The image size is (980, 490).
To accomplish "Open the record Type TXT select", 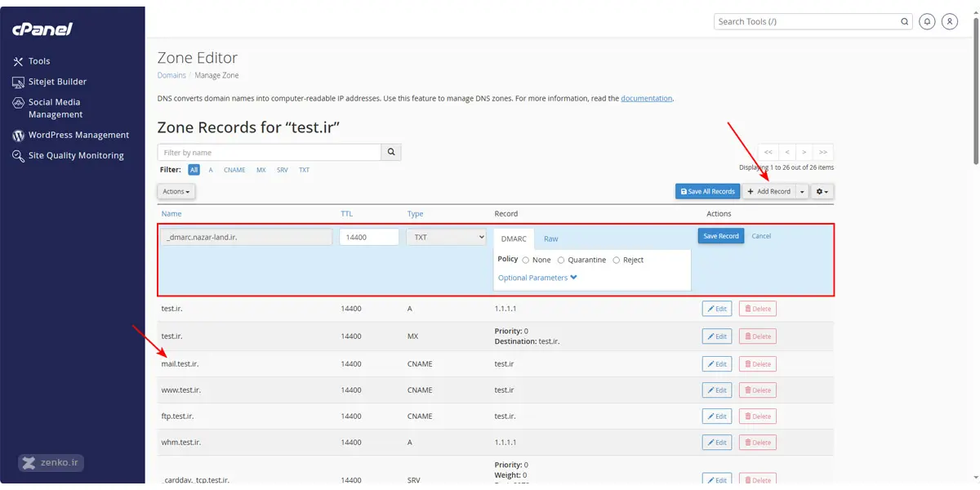I will 446,237.
